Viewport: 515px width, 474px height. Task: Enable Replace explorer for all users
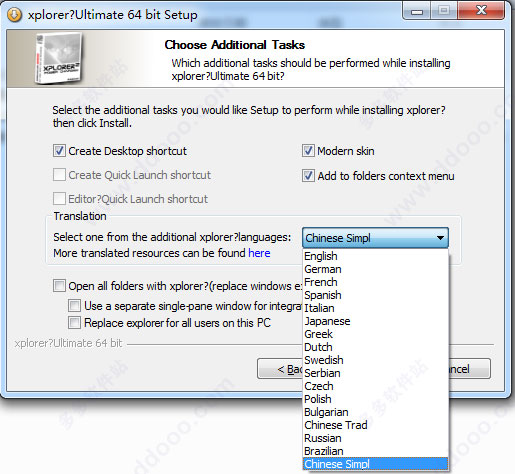point(74,323)
